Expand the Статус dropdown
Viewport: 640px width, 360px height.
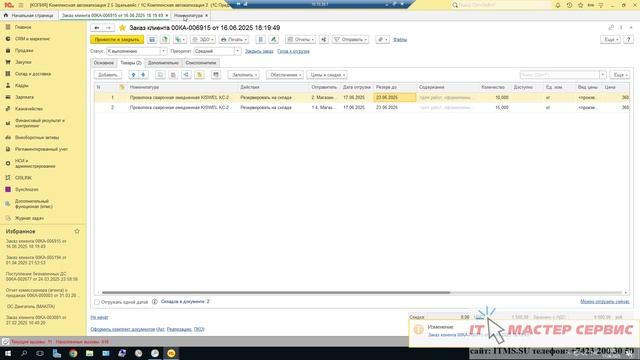point(163,51)
